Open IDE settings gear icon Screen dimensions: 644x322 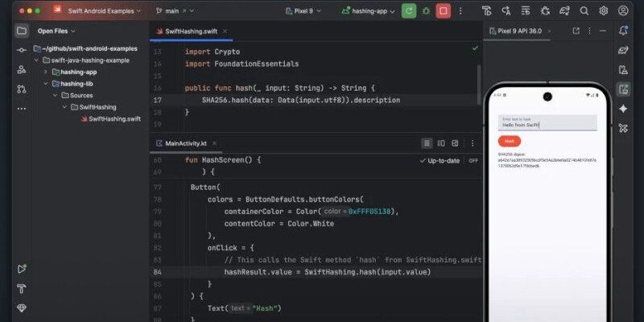pyautogui.click(x=603, y=11)
